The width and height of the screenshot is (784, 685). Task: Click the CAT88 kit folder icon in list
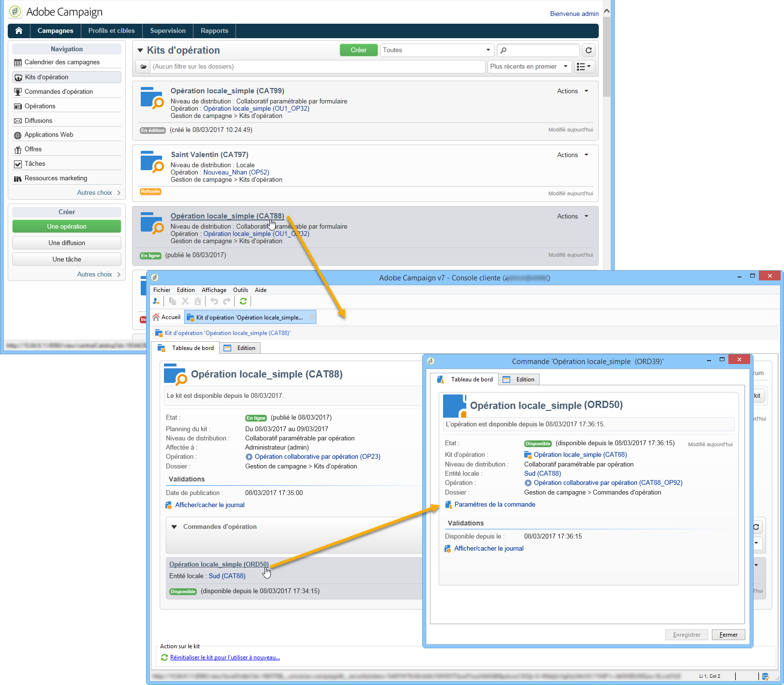(x=152, y=223)
